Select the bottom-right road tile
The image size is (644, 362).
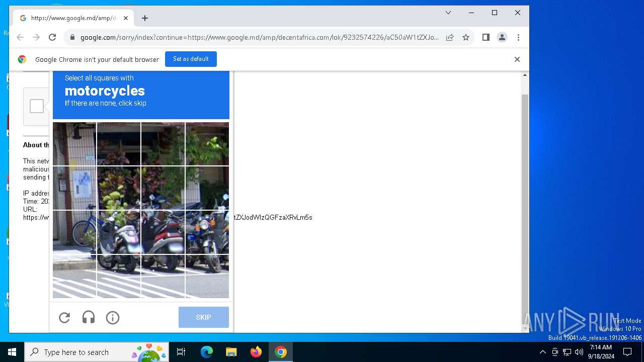coord(207,277)
